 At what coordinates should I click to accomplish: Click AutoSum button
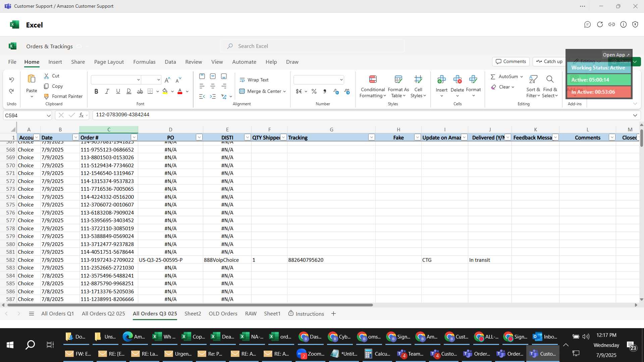click(504, 76)
